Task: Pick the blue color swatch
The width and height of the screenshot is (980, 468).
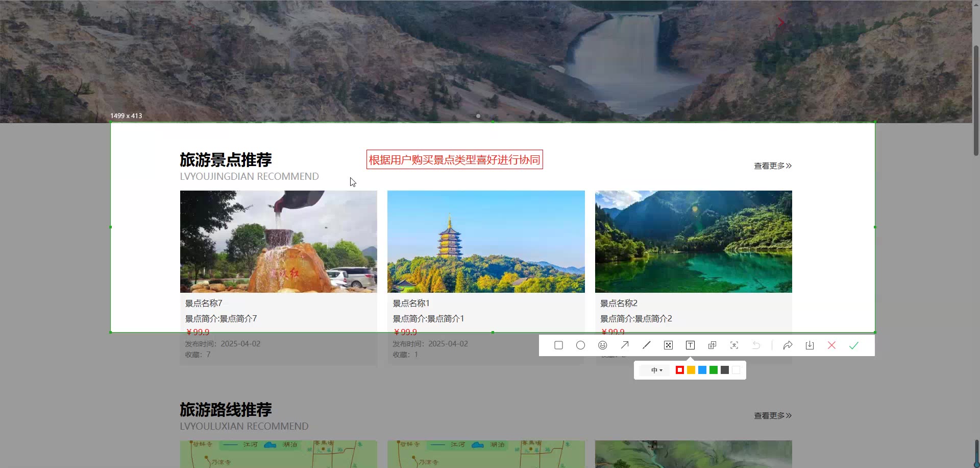Action: tap(702, 370)
